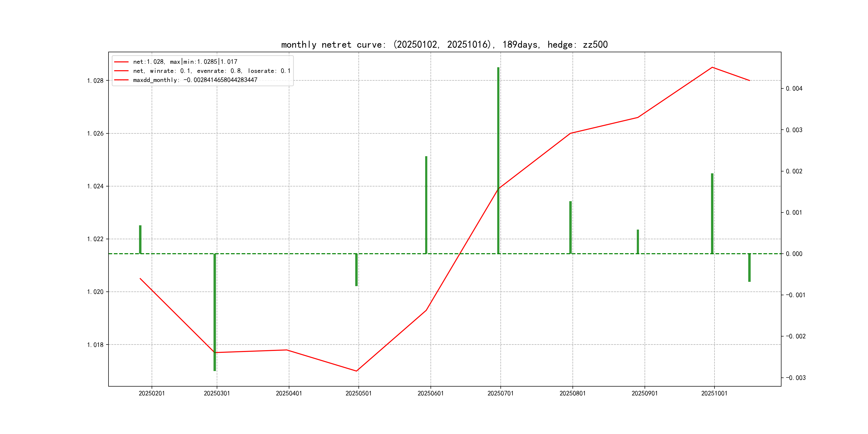Viewport: 868px width, 434px height.
Task: Click legend entry with winrate and evenrate
Action: click(211, 71)
